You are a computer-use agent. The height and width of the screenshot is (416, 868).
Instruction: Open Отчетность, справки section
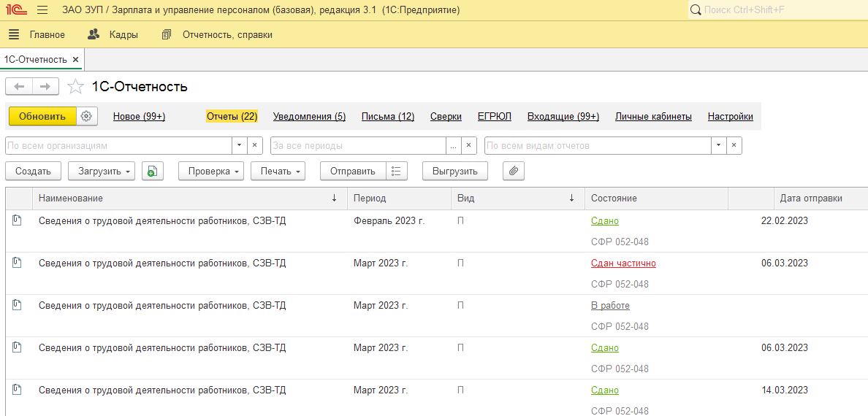coord(217,34)
